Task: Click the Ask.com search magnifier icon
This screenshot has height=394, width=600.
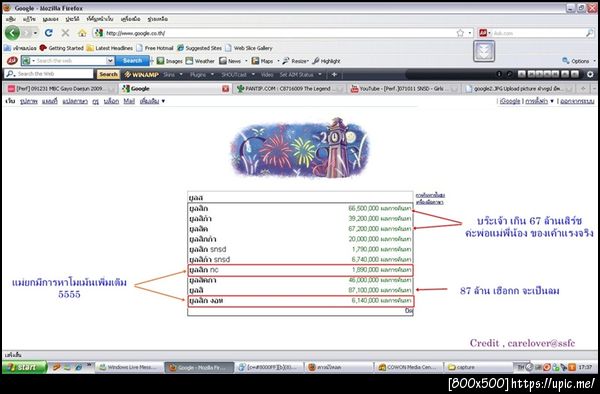Action: click(x=589, y=33)
